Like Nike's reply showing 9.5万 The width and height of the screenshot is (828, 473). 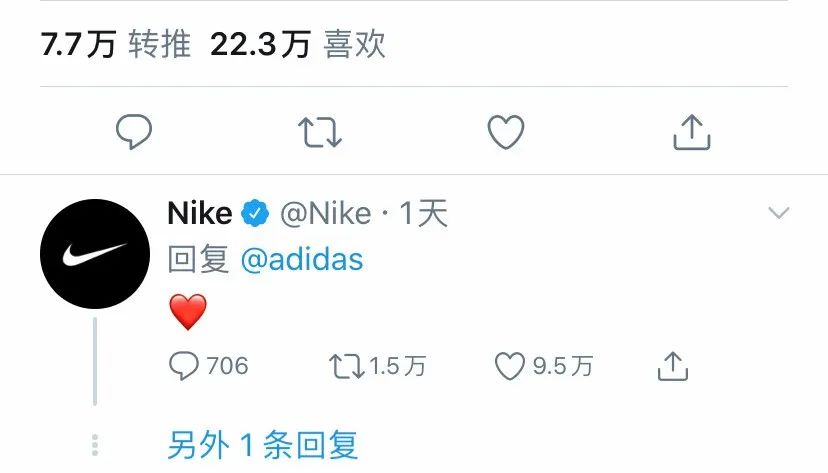(x=544, y=366)
